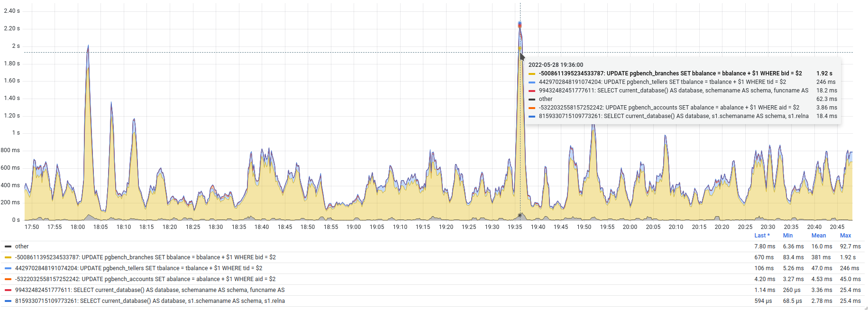This screenshot has height=310, width=868.
Task: Select the legend series ending in 's1.relna'
Action: pyautogui.click(x=150, y=301)
